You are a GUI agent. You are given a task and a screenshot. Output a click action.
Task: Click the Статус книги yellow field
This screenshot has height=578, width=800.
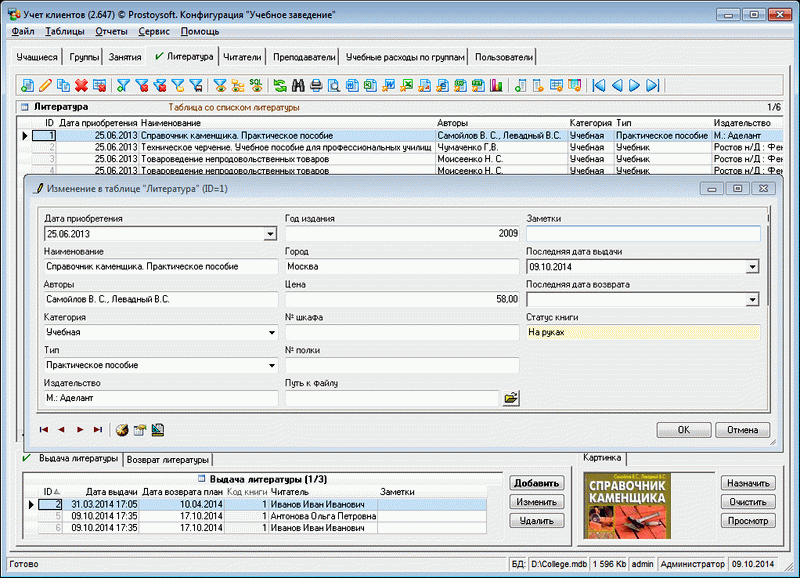tap(642, 332)
